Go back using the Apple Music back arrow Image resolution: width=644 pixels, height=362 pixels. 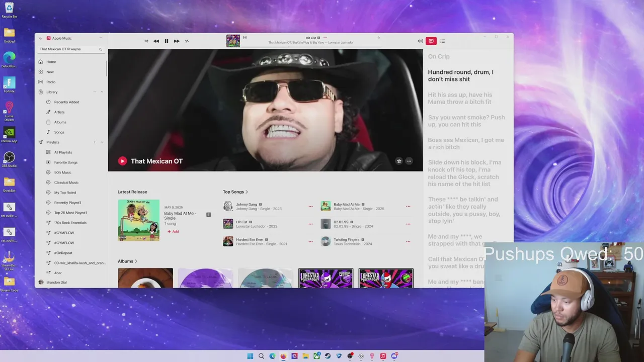tap(41, 38)
